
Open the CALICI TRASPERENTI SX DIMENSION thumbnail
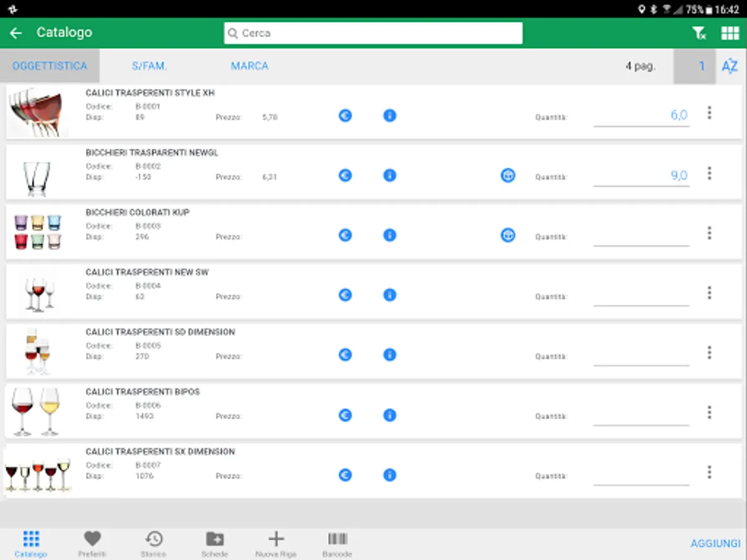click(x=38, y=475)
